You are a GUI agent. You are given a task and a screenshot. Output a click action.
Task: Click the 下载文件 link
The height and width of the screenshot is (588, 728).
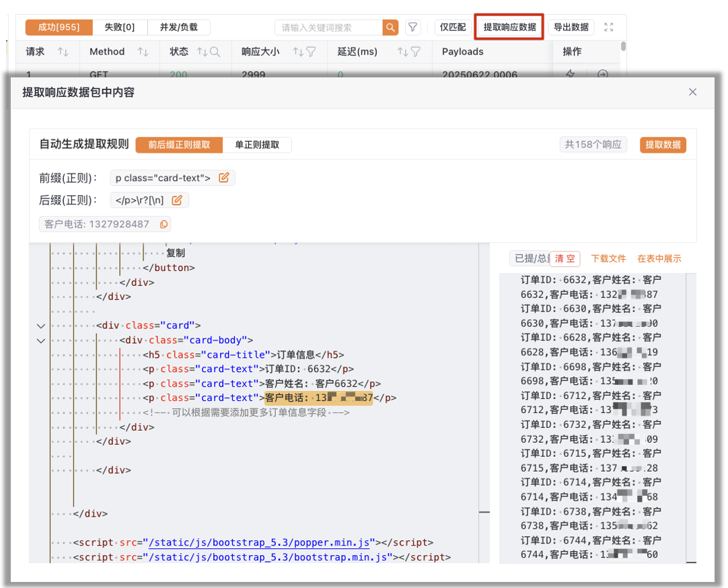[x=608, y=258]
